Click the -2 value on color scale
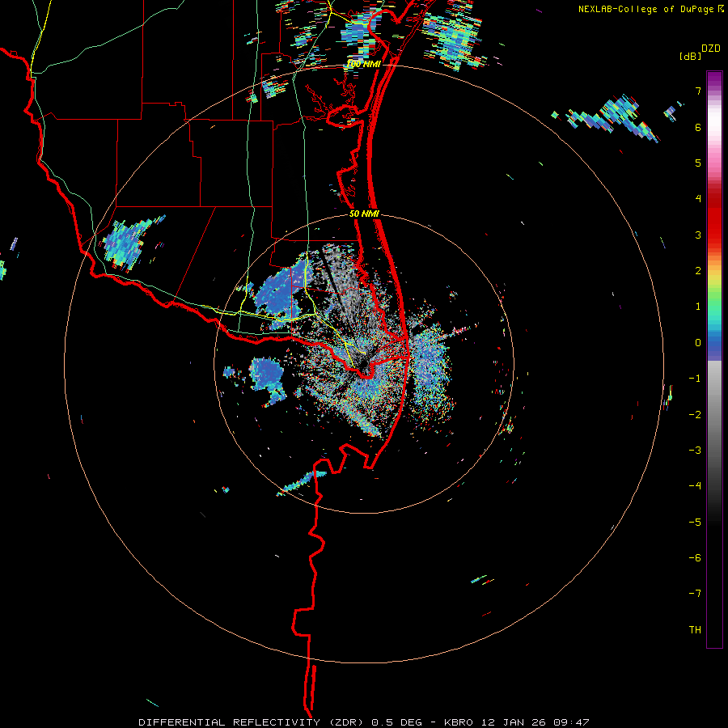 695,415
